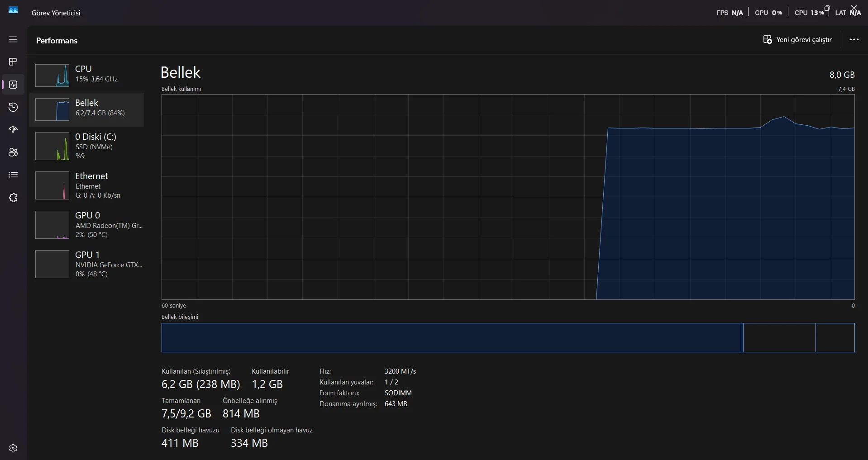Click the free segment of memory composition bar
Screen dimensions: 868x460
(x=835, y=337)
